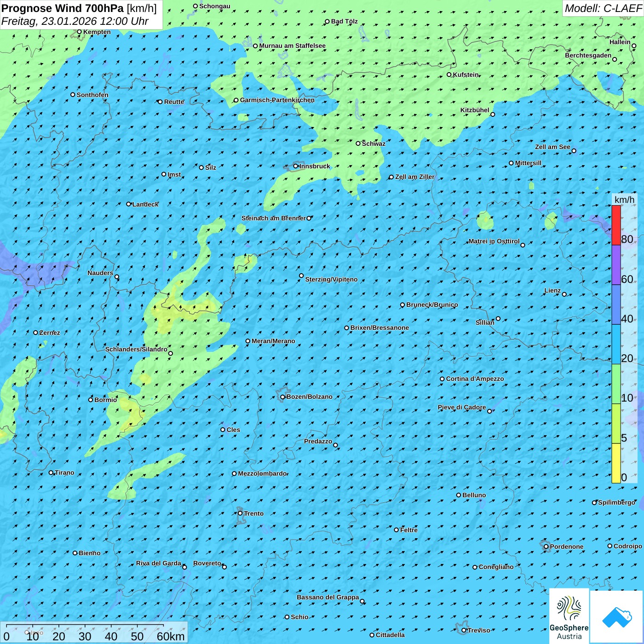
Task: Click the GeoSphere Austria logo
Action: 569,616
